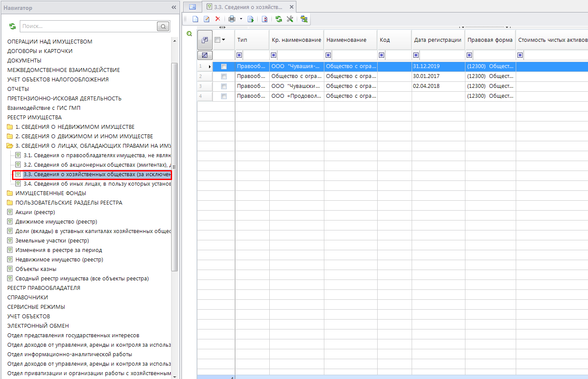Select the row 3 number header
588x379 pixels.
[x=205, y=87]
